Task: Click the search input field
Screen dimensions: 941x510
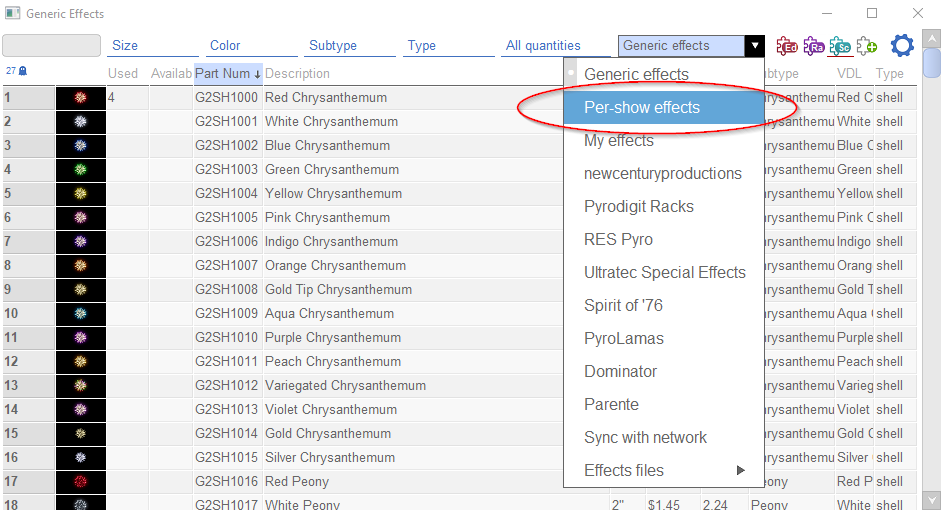Action: click(x=52, y=46)
